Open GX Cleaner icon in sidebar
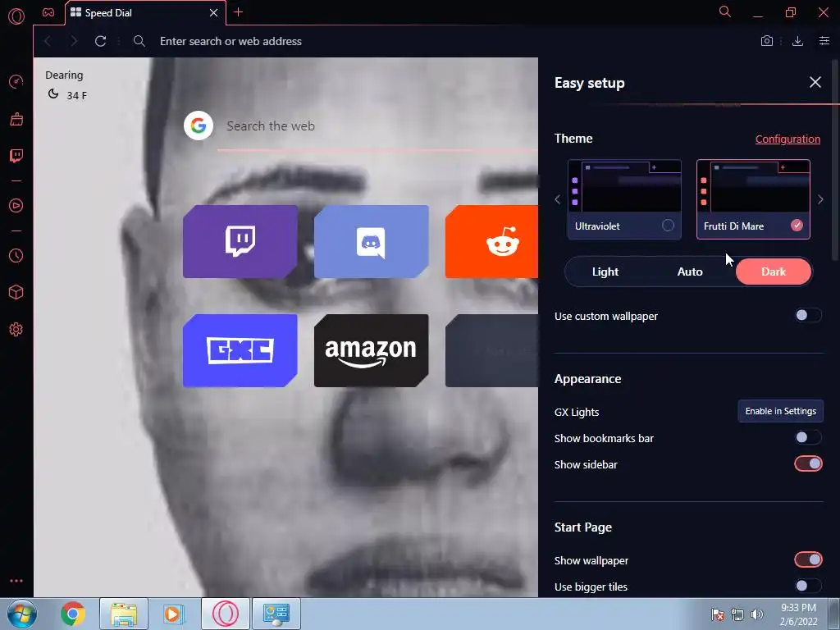 [16, 119]
